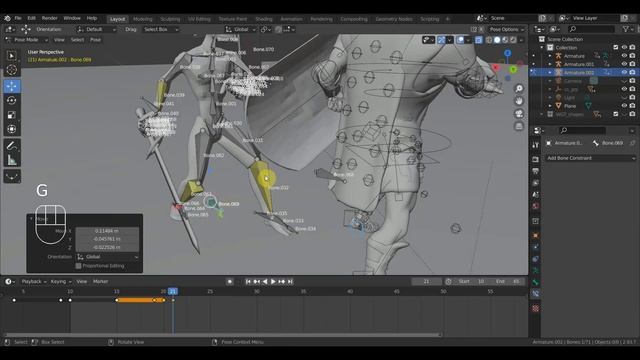Jump to the first frame
640x360 pixels.
248,282
